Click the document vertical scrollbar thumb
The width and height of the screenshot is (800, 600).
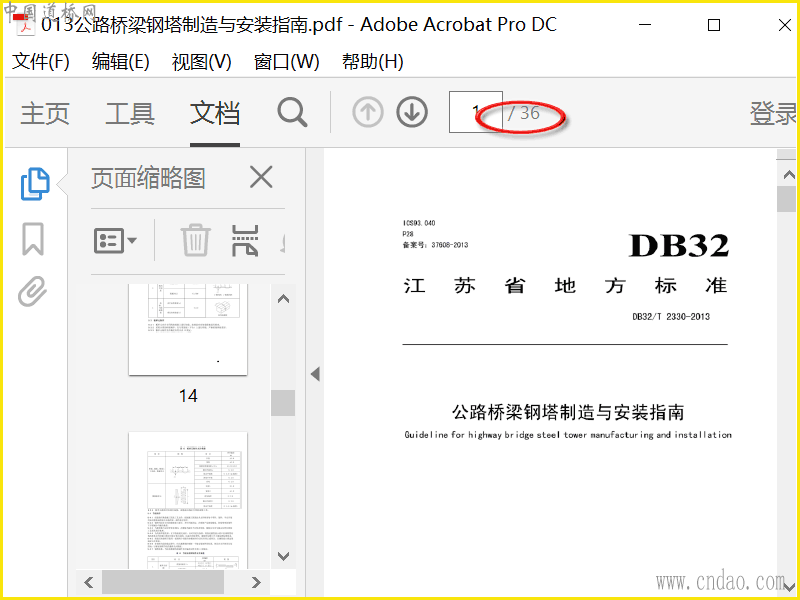point(787,198)
